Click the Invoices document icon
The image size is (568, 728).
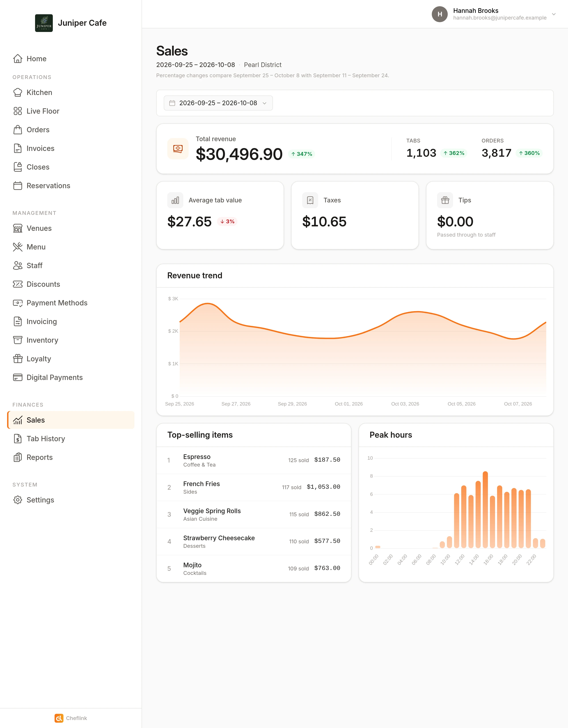[18, 148]
